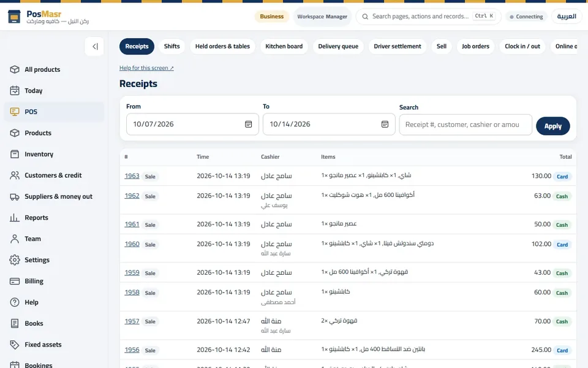The image size is (588, 368).
Task: Click the Help question mark icon
Action: (x=15, y=302)
